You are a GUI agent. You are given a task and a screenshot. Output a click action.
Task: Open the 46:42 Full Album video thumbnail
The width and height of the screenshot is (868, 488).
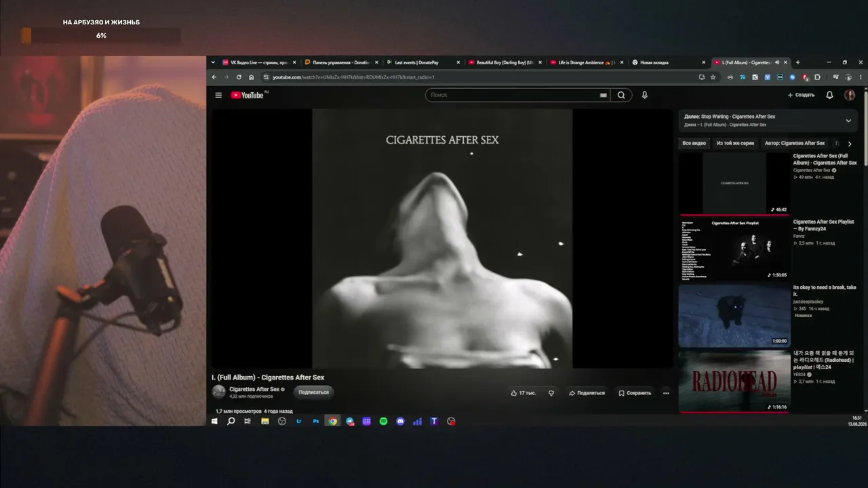[x=734, y=183]
